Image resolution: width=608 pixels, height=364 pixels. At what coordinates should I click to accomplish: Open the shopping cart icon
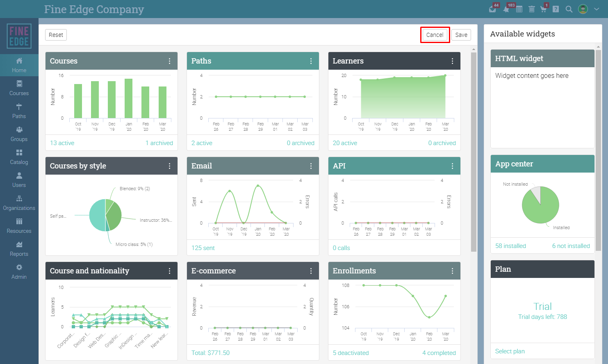[x=544, y=9]
